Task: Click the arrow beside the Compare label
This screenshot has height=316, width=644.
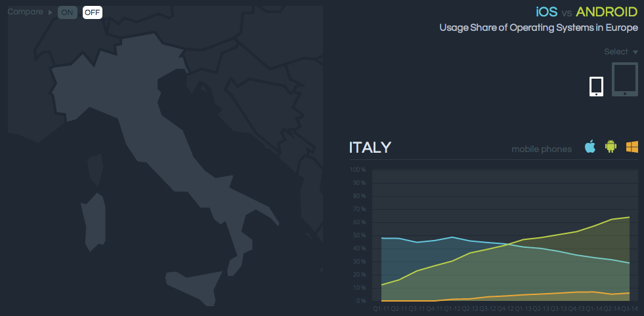Action: point(51,12)
